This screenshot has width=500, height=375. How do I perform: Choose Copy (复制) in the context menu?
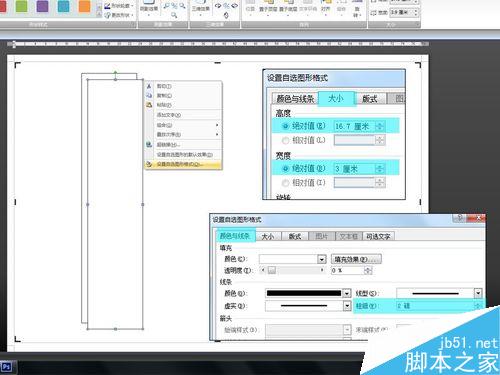pyautogui.click(x=184, y=95)
